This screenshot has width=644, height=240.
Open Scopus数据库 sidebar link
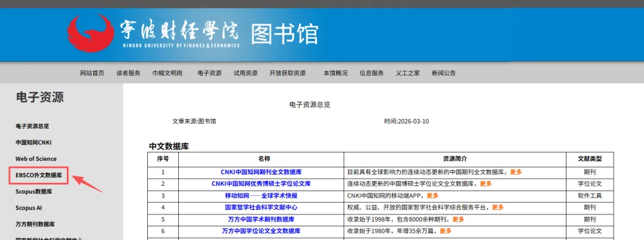point(33,192)
